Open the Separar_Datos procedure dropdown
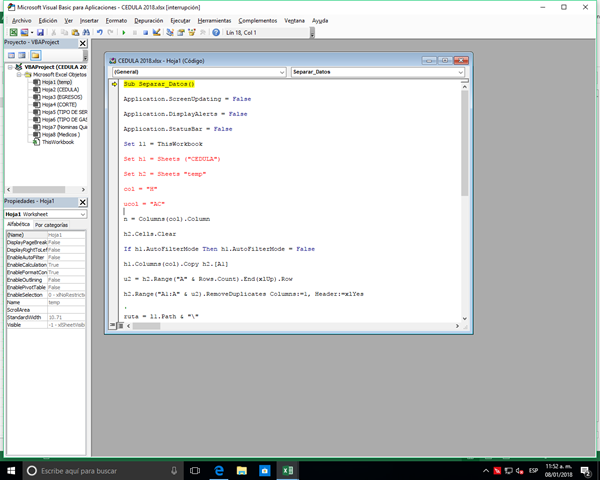 (460, 72)
